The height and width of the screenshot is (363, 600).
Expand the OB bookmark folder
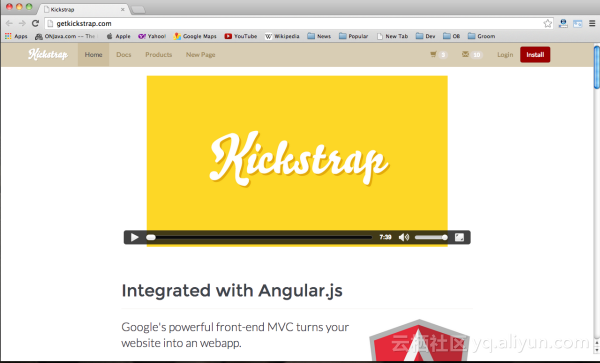(x=452, y=36)
